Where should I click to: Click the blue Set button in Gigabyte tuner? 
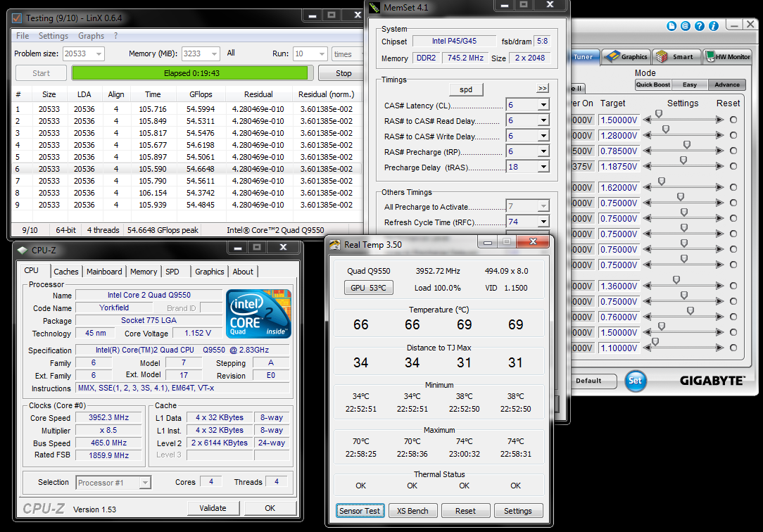636,381
